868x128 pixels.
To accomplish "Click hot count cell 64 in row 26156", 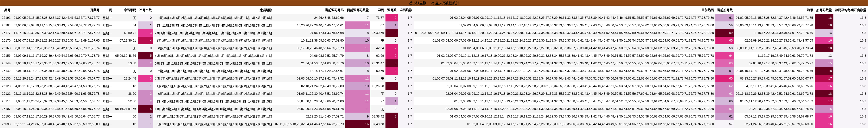I will pos(725,56).
